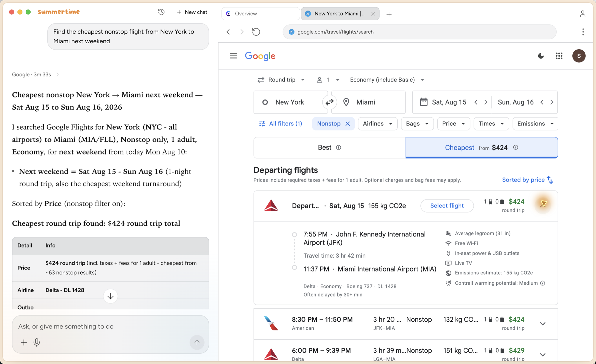This screenshot has width=596, height=364.
Task: Go forward in browser history
Action: point(242,32)
